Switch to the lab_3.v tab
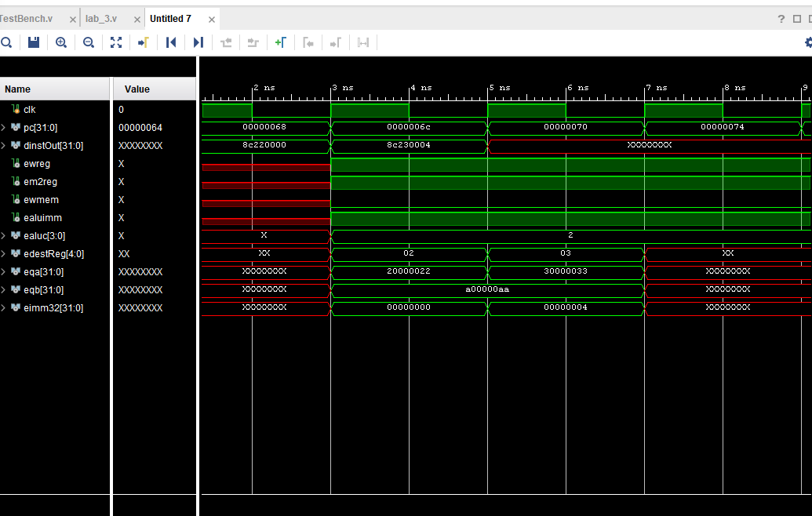Image resolution: width=812 pixels, height=516 pixels. click(101, 19)
